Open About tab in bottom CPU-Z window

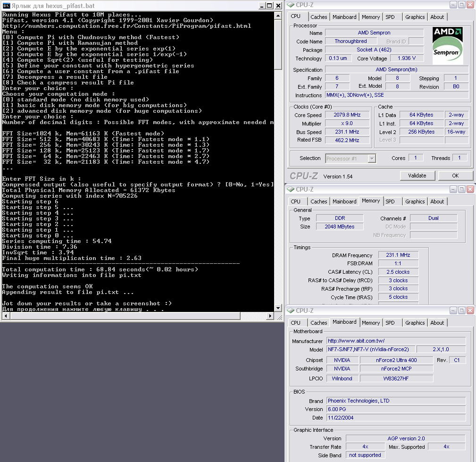(437, 323)
